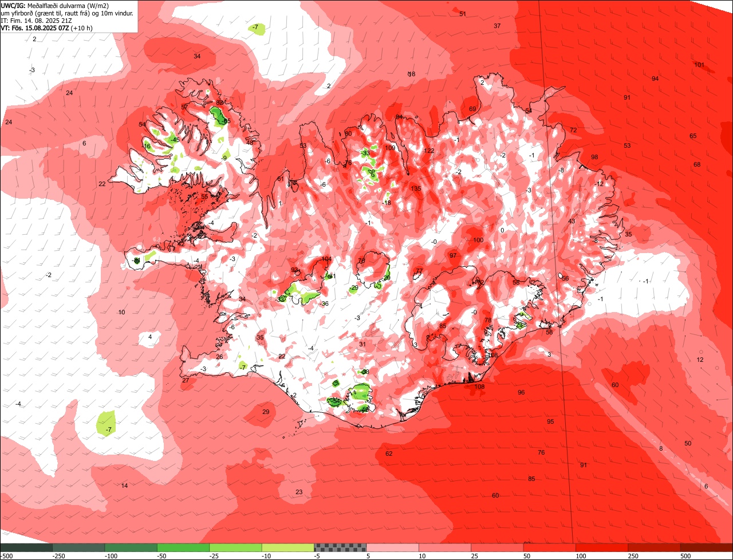The height and width of the screenshot is (560, 733).
Task: Click the '-25' legend label
Action: [214, 556]
